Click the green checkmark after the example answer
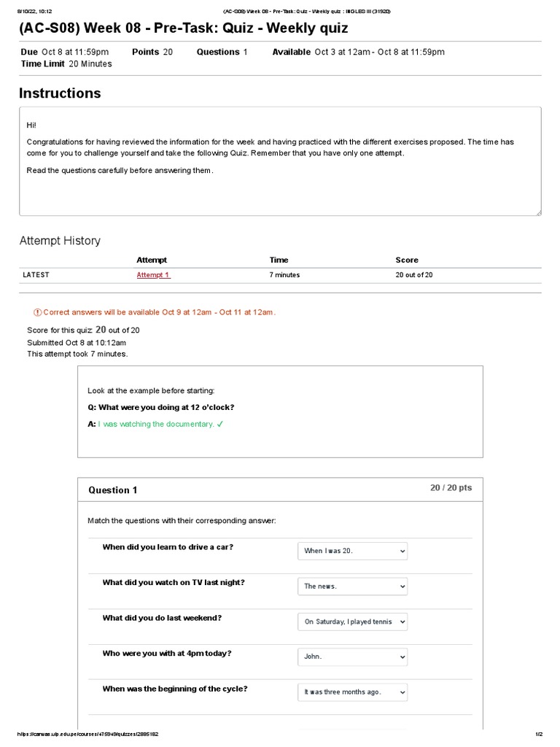 [219, 425]
